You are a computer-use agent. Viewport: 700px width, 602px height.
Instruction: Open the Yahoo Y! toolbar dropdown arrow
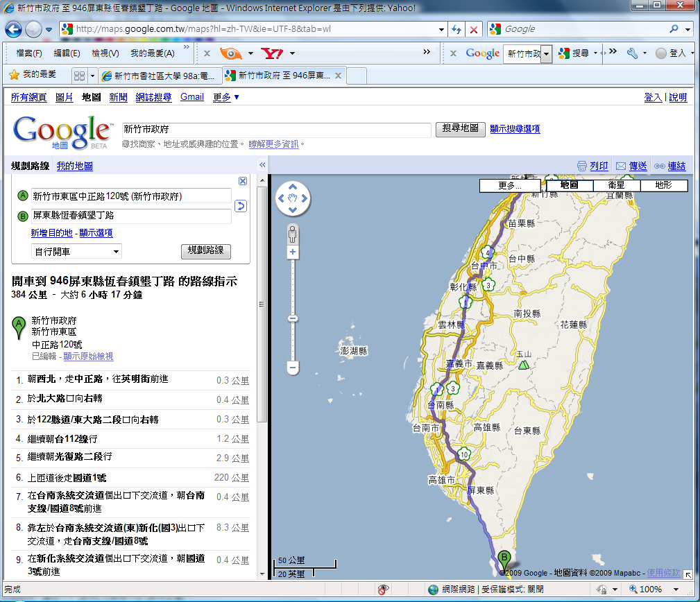(x=292, y=53)
